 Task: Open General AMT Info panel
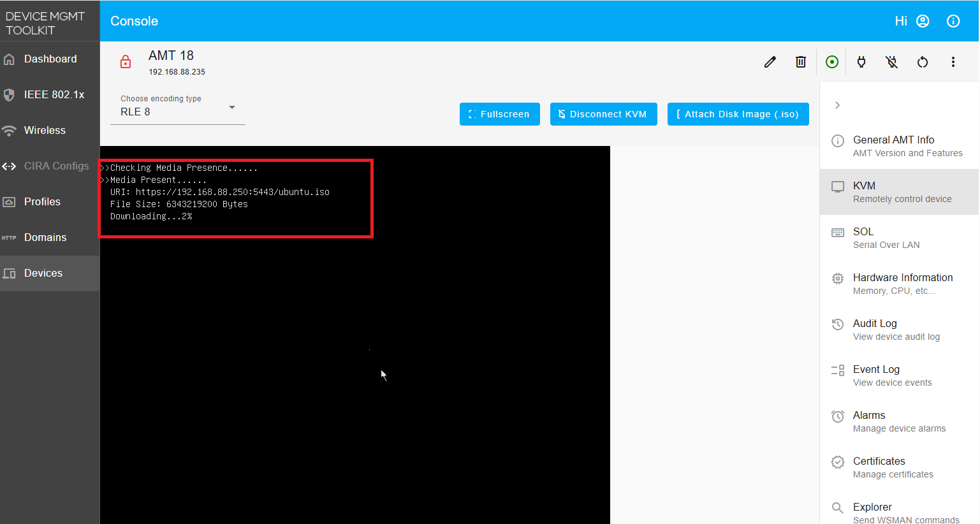point(899,146)
